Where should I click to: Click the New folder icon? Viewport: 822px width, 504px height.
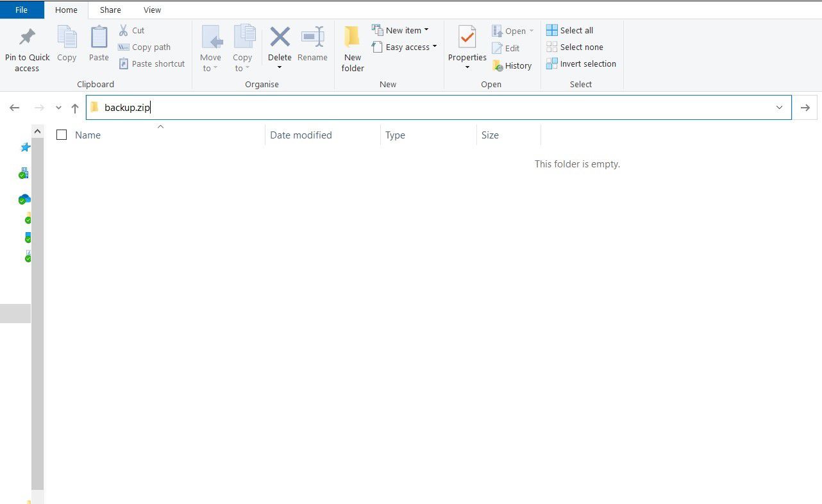click(x=352, y=37)
